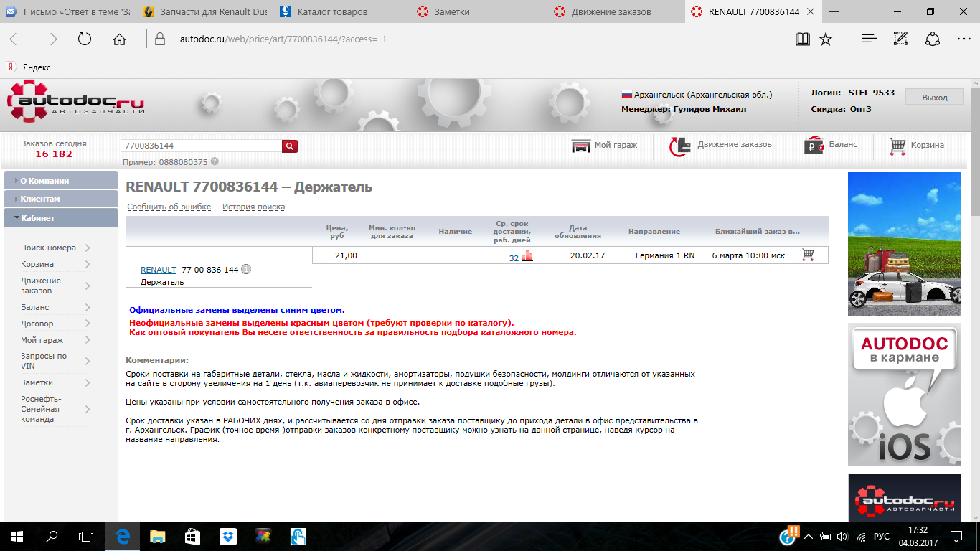Open Движение заказов in the top bar
This screenshot has width=980, height=551.
point(720,146)
